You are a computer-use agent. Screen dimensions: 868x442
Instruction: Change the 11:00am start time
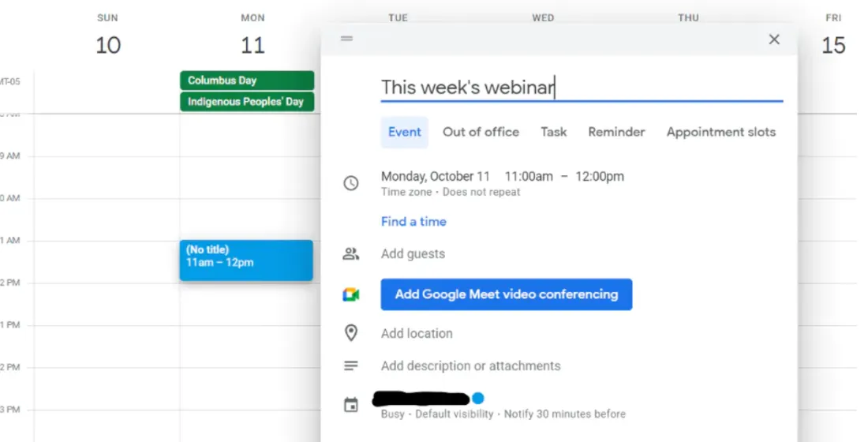pos(529,176)
